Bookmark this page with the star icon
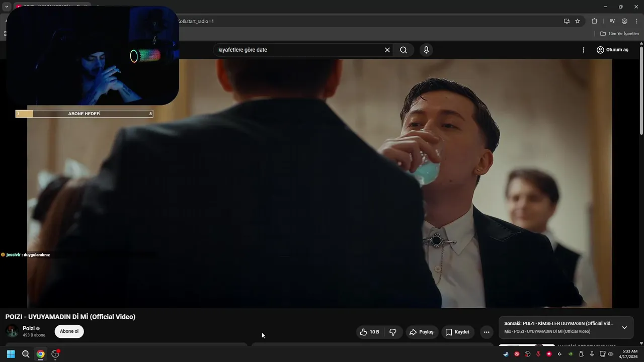The height and width of the screenshot is (362, 644). click(x=578, y=21)
